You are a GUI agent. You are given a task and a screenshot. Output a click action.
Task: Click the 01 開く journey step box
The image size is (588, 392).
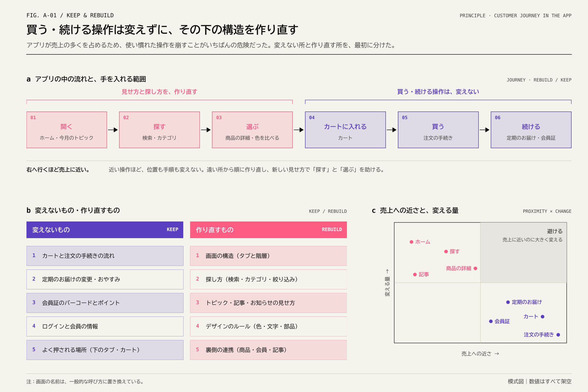tap(67, 130)
